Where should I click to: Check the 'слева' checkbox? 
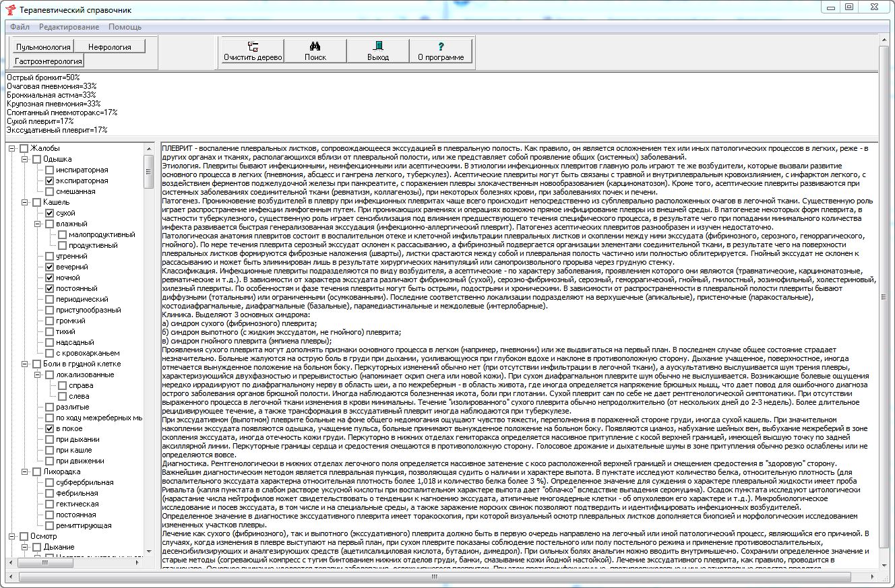[x=62, y=396]
